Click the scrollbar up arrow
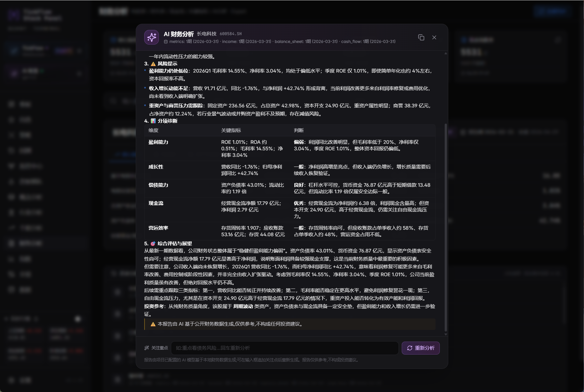The image size is (584, 392). click(x=446, y=53)
